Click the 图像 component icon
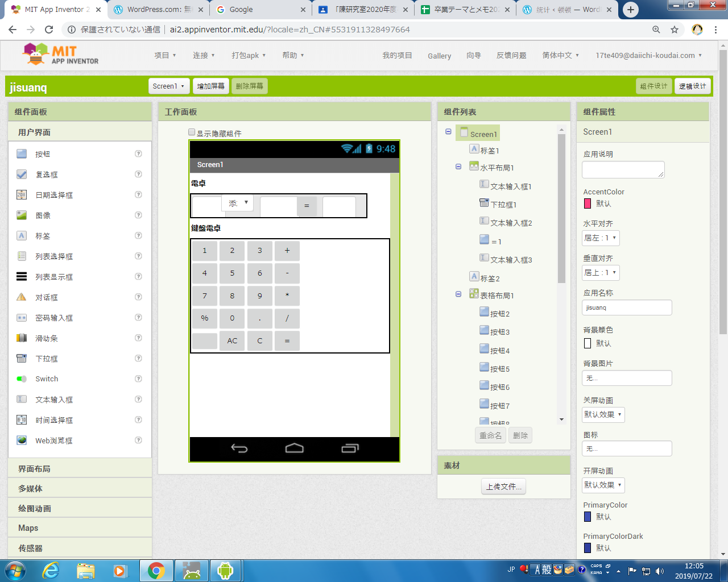Screen dimensions: 728x582 [x=22, y=215]
